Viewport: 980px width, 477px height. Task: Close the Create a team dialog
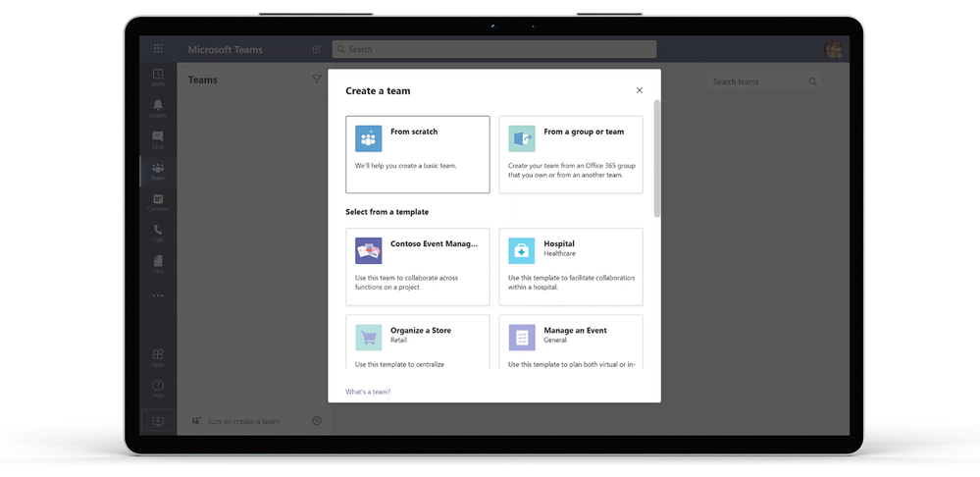tap(640, 90)
